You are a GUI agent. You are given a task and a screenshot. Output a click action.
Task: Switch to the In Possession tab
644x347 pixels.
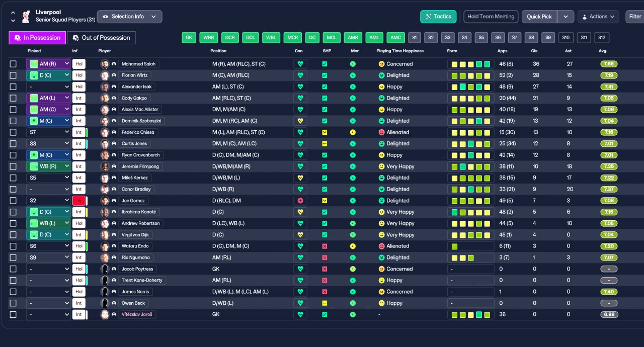pyautogui.click(x=38, y=38)
